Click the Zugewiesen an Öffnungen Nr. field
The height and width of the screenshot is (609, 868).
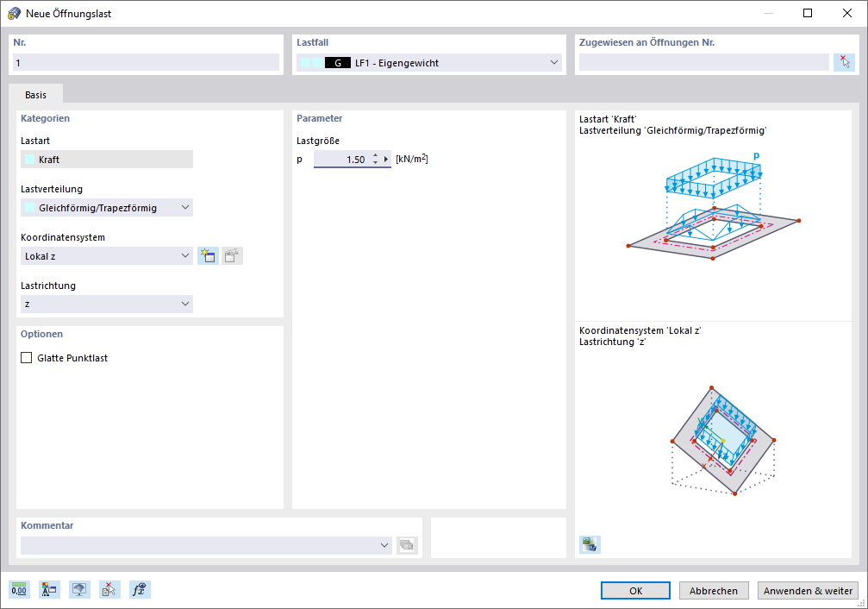pos(704,63)
